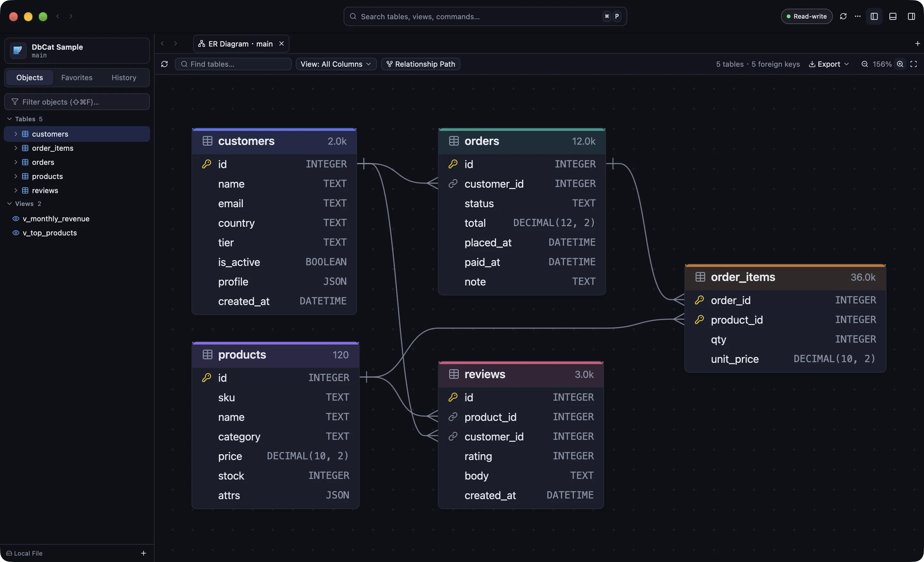Image resolution: width=924 pixels, height=562 pixels.
Task: Refresh the ER diagram with the toolbar icon
Action: [x=164, y=64]
